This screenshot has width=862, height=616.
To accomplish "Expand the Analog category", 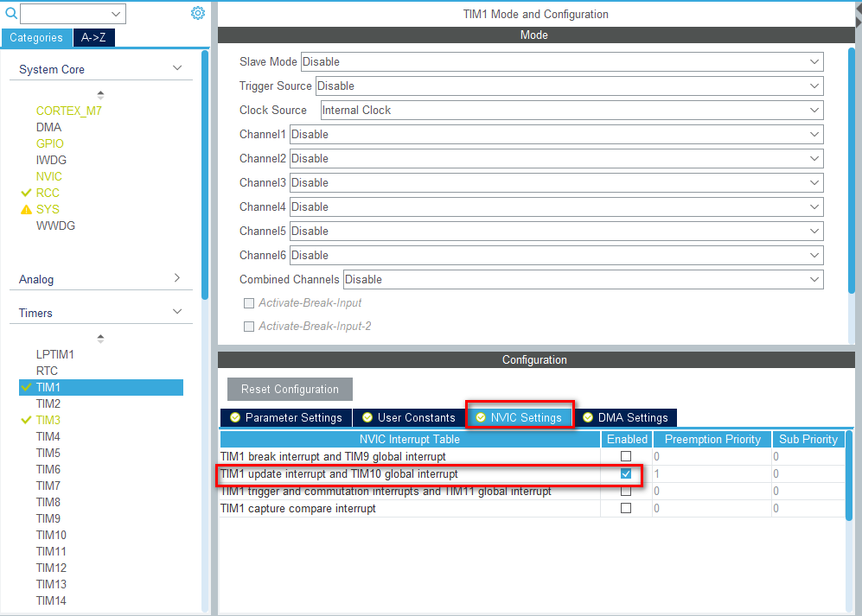I will coord(177,278).
